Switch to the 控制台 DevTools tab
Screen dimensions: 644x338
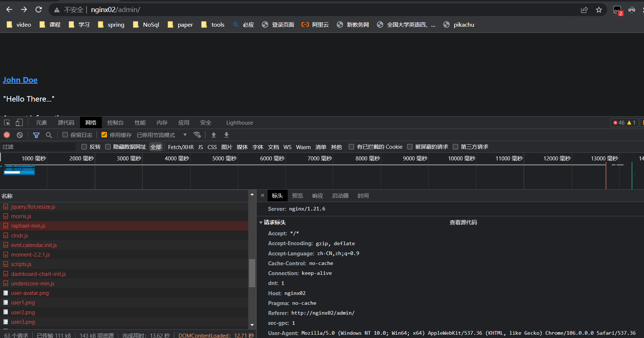pyautogui.click(x=115, y=123)
